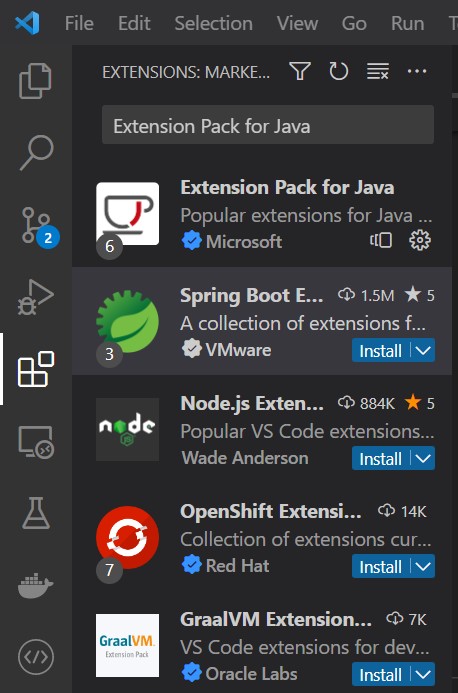Image resolution: width=458 pixels, height=693 pixels.
Task: Install the GraalVM Extension Pack
Action: [x=382, y=674]
